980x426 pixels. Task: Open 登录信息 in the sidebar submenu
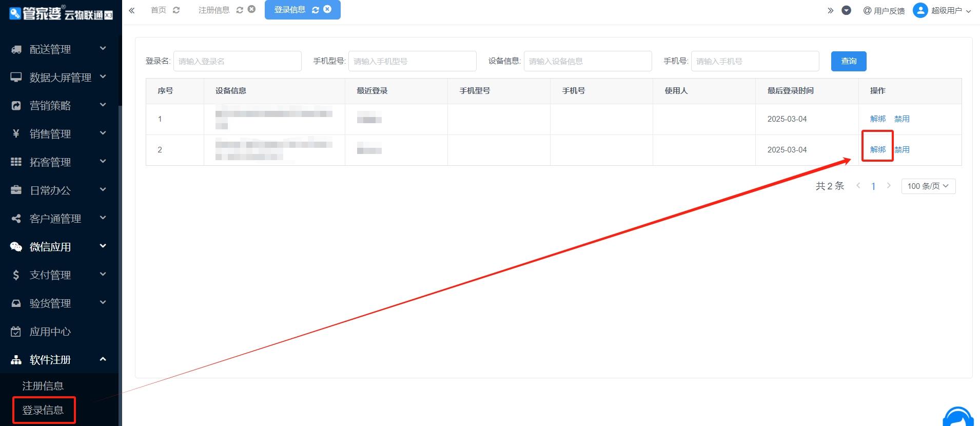click(x=43, y=410)
